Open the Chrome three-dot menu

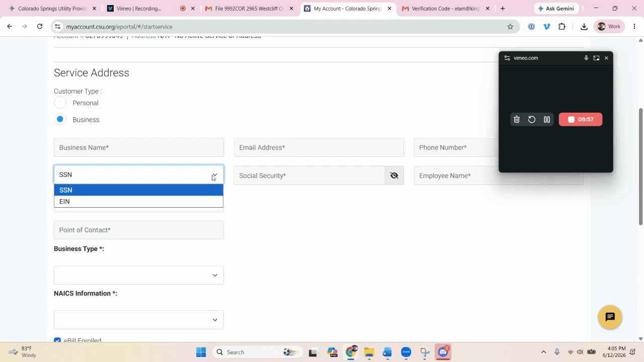(634, 27)
